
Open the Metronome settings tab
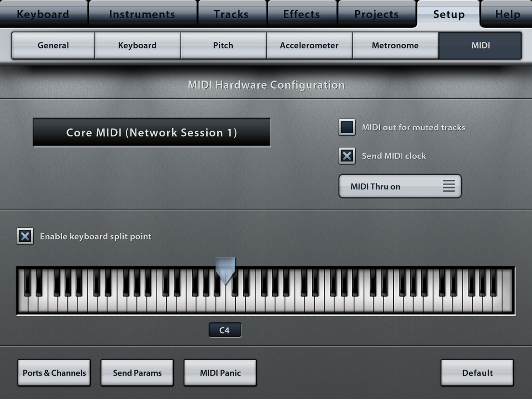tap(395, 45)
